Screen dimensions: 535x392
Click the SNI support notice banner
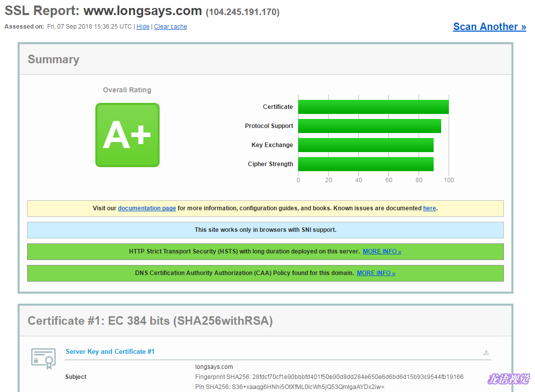tap(265, 230)
